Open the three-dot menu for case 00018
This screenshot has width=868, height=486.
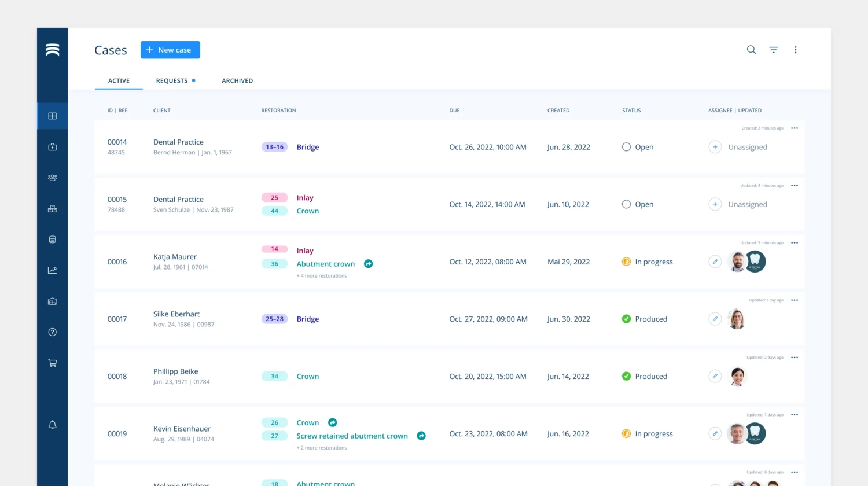[795, 358]
